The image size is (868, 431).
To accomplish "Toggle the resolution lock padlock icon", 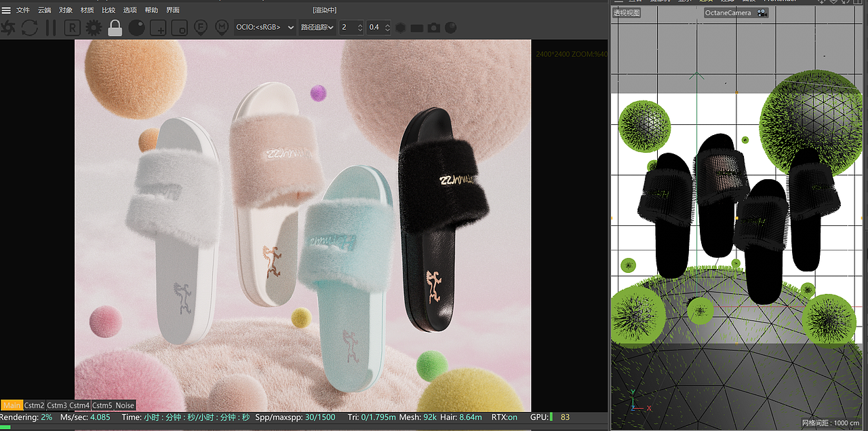I will 115,28.
